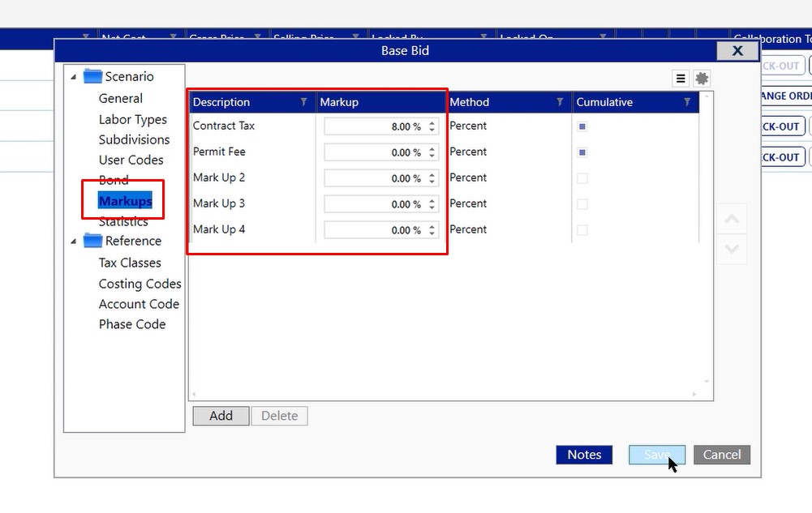Open the list menu icon above the grid

tap(681, 79)
